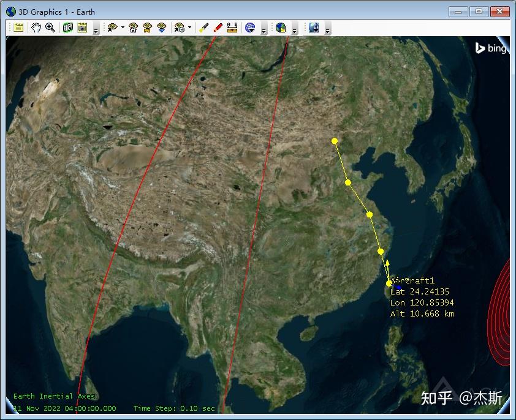The width and height of the screenshot is (516, 420).
Task: Open the View From/To dropdown arrow
Action: point(123,28)
